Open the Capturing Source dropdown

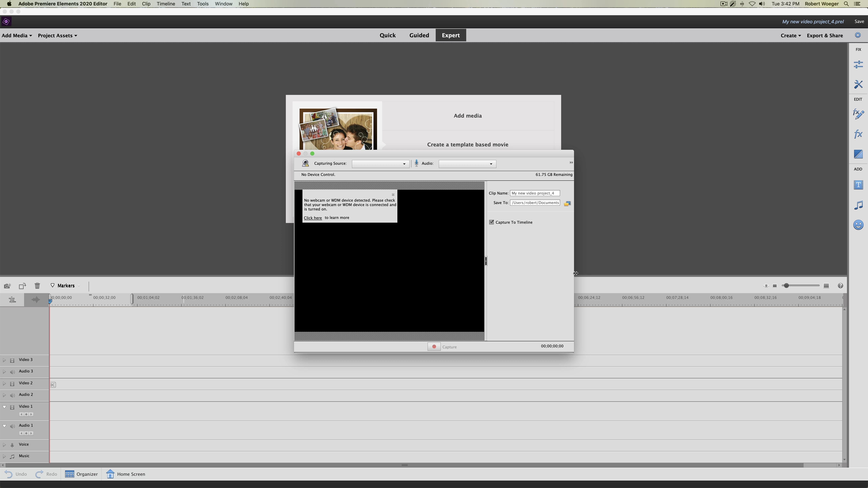(380, 164)
